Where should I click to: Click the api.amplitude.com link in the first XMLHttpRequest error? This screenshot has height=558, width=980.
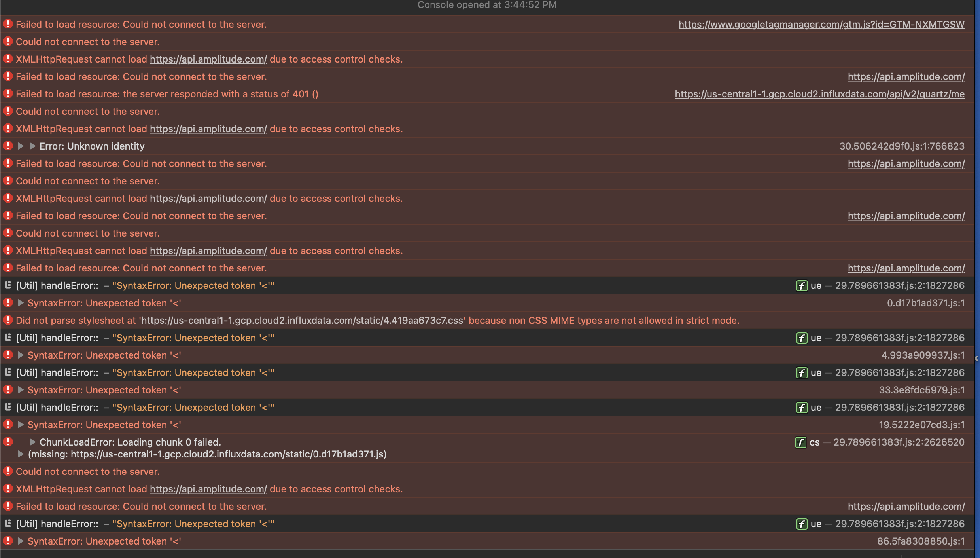(208, 59)
